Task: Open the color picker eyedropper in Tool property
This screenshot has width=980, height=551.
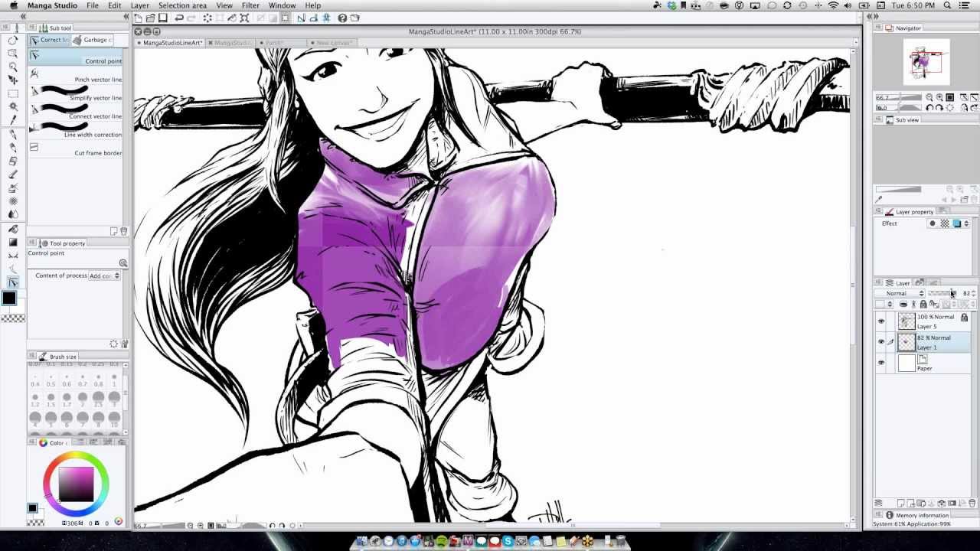Action: (x=123, y=262)
